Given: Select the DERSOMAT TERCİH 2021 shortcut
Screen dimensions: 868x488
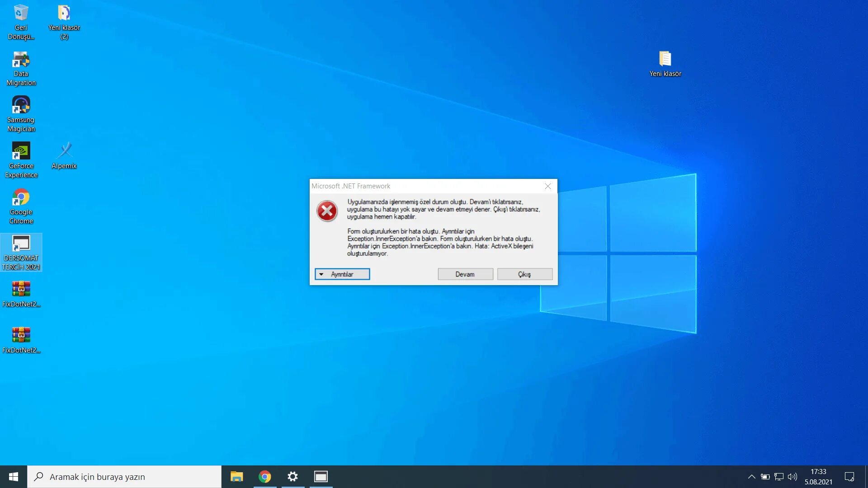Looking at the screenshot, I should click(x=21, y=244).
